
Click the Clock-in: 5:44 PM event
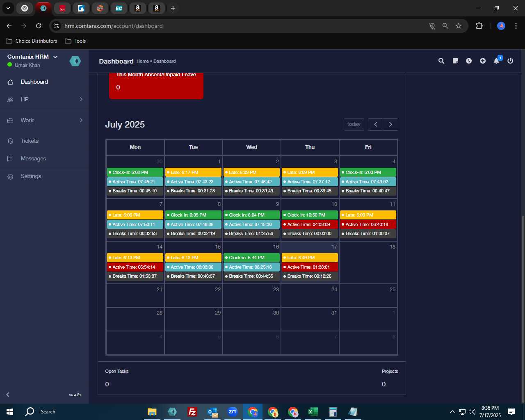coord(251,258)
